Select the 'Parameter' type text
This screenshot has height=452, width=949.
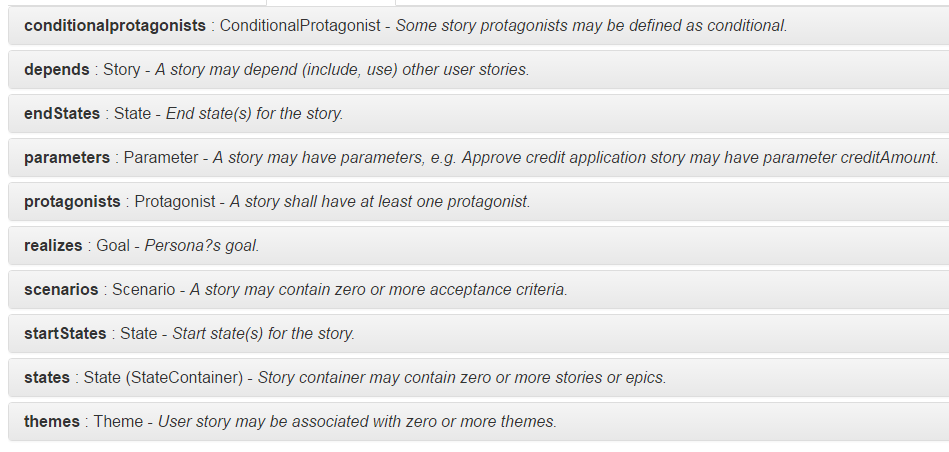pyautogui.click(x=160, y=157)
